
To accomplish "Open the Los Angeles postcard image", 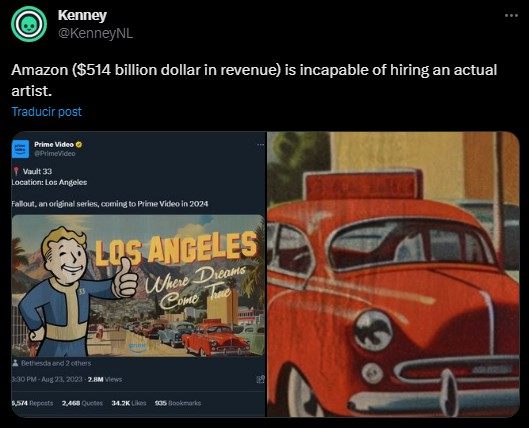I will coord(138,286).
